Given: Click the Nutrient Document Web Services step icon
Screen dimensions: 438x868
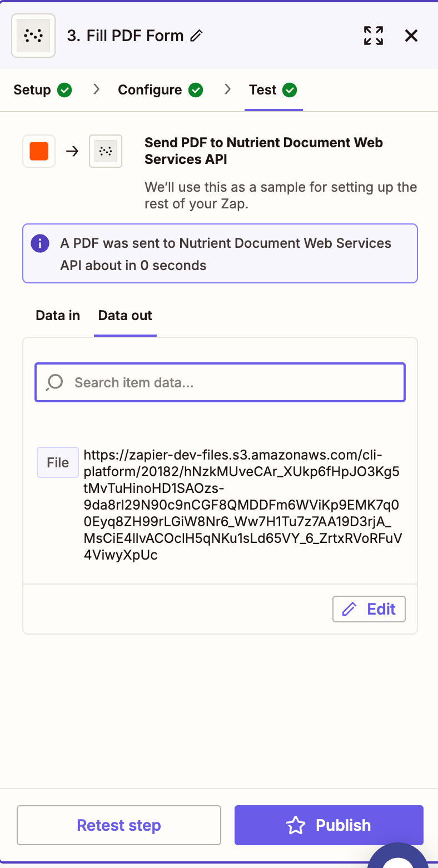Looking at the screenshot, I should click(x=106, y=151).
